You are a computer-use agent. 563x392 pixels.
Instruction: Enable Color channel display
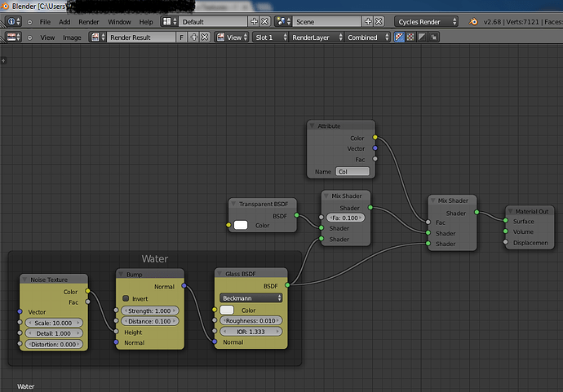tap(410, 37)
